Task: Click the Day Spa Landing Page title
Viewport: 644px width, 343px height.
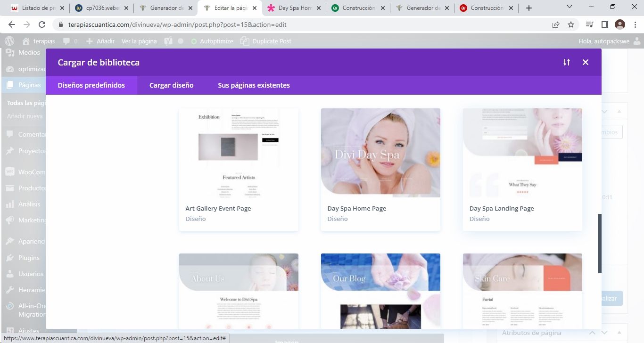Action: pos(502,208)
